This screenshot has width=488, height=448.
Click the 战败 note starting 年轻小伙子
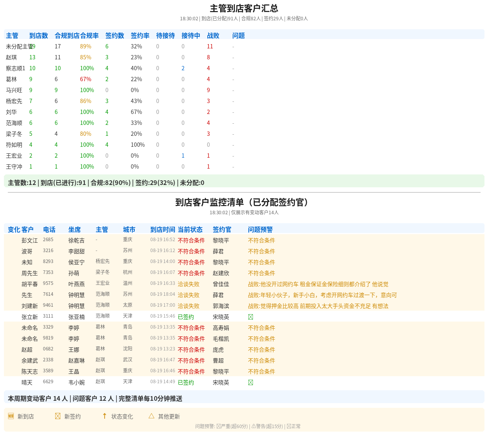click(322, 295)
